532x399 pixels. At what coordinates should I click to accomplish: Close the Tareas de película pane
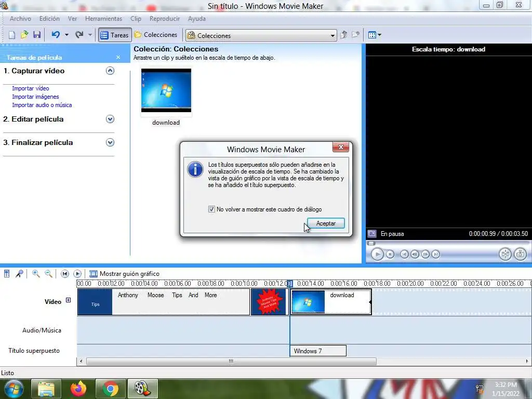click(118, 57)
